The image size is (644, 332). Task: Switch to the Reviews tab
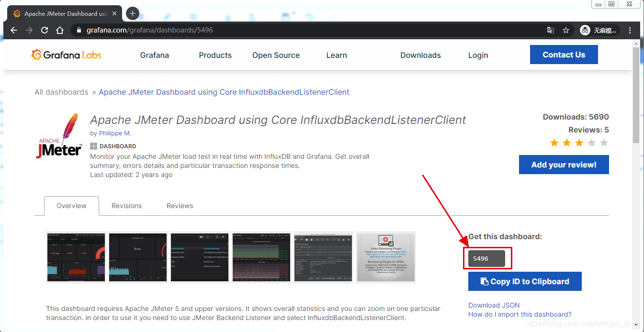tap(180, 206)
